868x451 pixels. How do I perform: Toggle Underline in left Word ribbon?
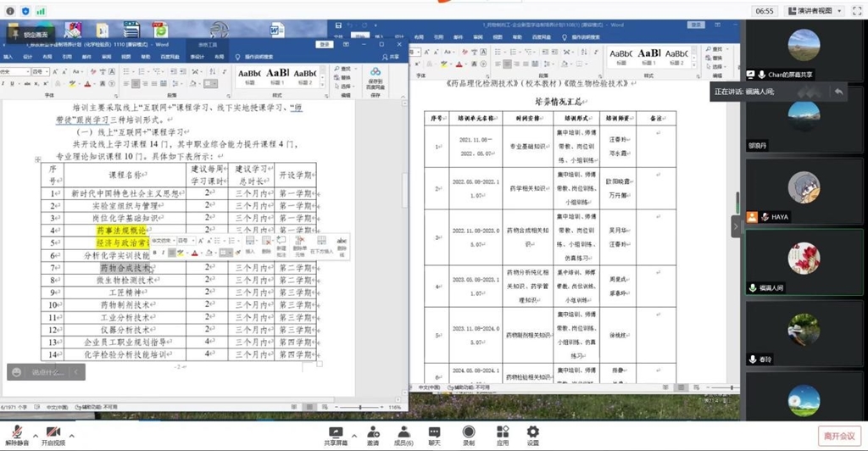pos(12,84)
